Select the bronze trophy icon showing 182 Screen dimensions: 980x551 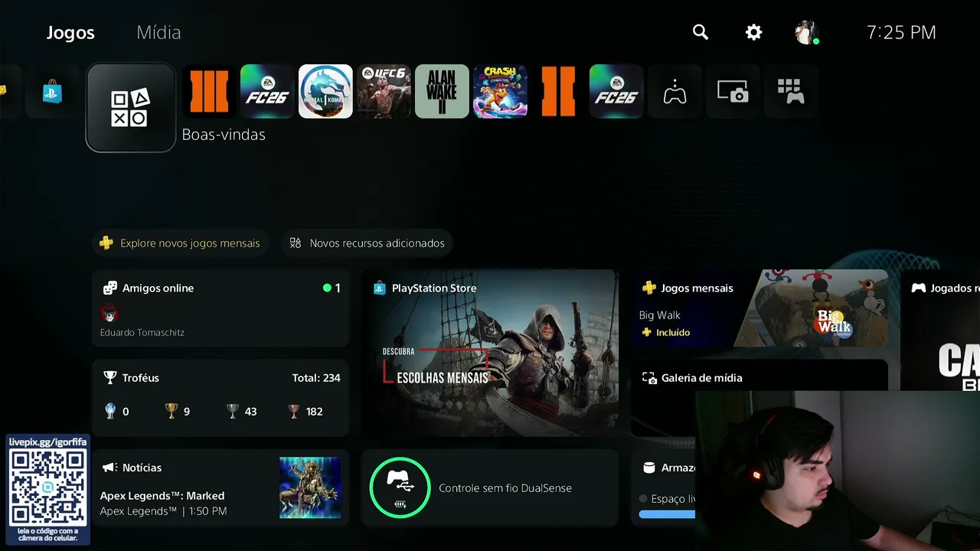pos(294,411)
